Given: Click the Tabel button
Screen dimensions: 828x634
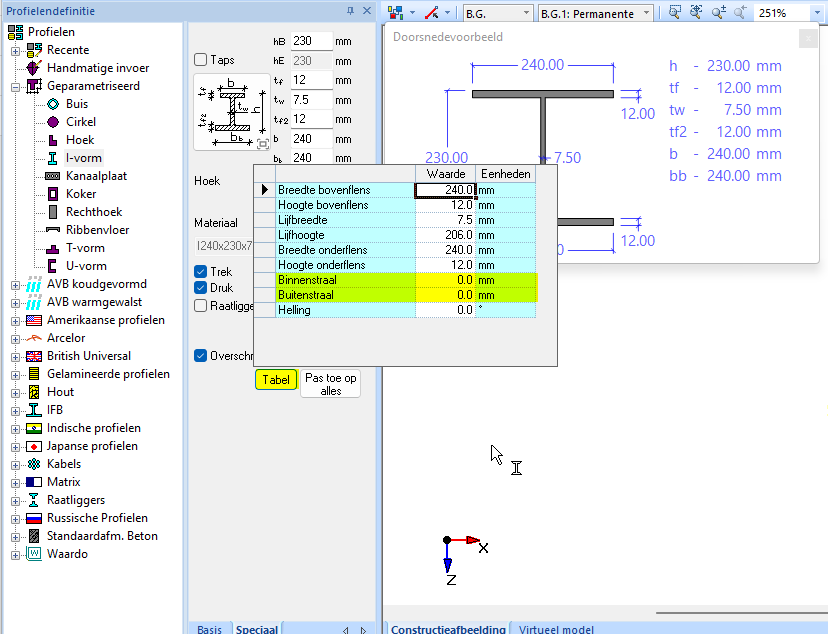Looking at the screenshot, I should tap(276, 380).
